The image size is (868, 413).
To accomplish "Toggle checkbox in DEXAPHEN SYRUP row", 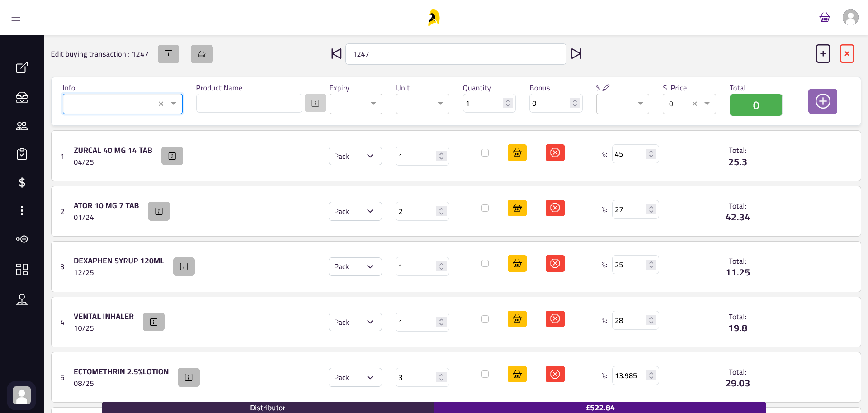I will click(x=485, y=263).
